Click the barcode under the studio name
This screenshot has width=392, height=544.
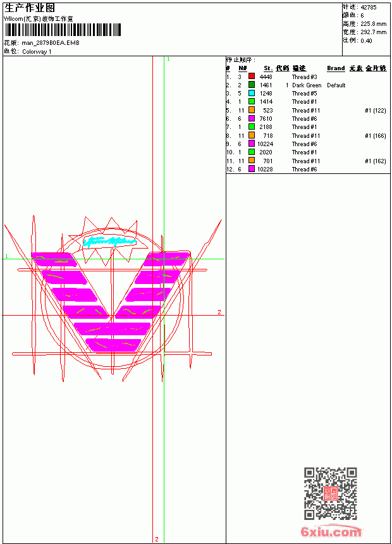pos(63,30)
